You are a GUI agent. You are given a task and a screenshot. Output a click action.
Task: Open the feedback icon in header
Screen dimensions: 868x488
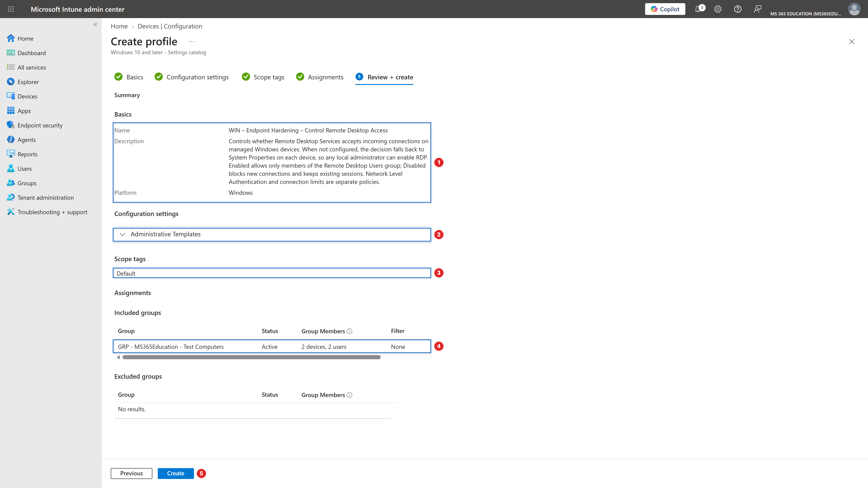point(758,9)
